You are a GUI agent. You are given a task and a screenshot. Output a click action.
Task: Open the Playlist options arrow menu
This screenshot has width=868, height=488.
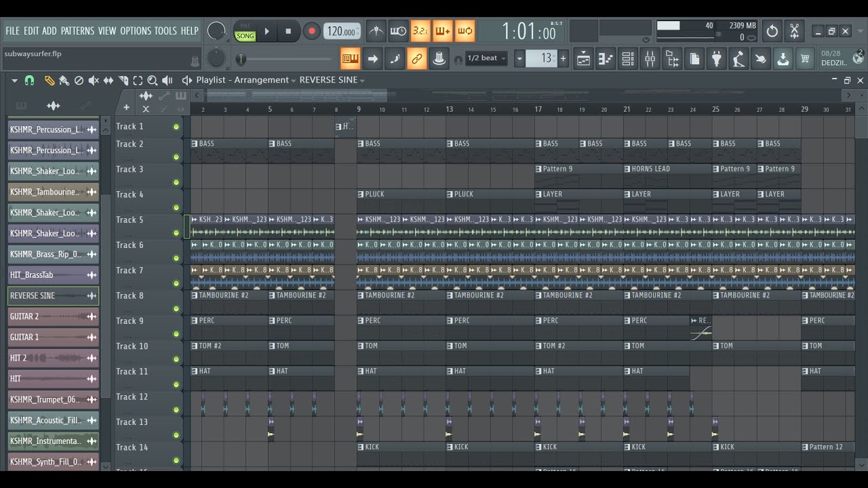[14, 81]
